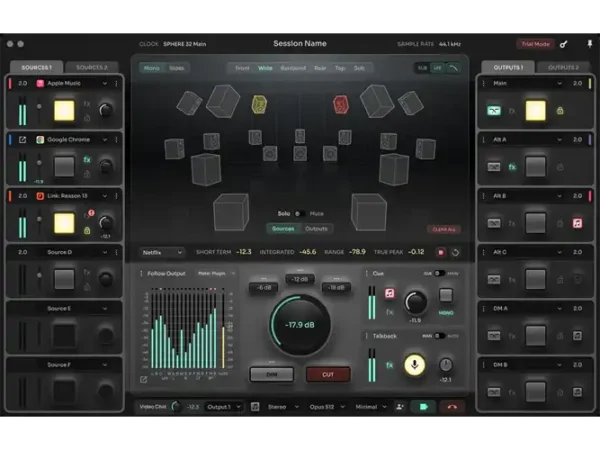The height and width of the screenshot is (450, 600).
Task: Click the Clear All button
Action: point(444,229)
